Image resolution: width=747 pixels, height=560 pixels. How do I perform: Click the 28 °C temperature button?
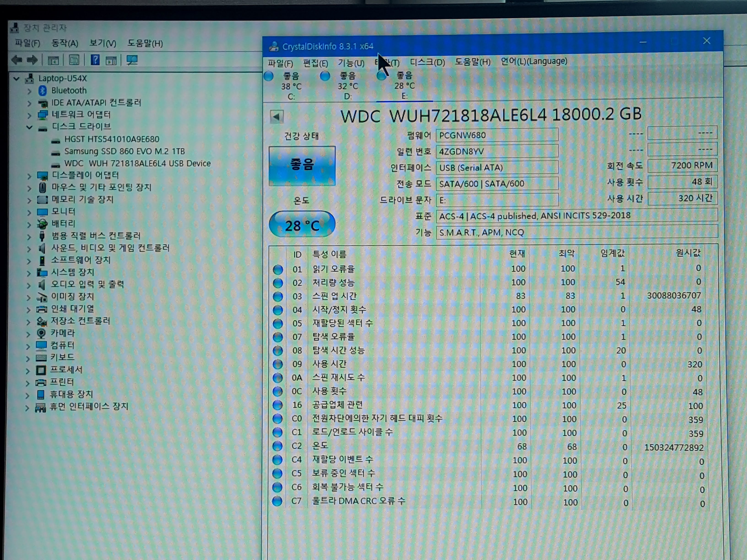click(302, 224)
